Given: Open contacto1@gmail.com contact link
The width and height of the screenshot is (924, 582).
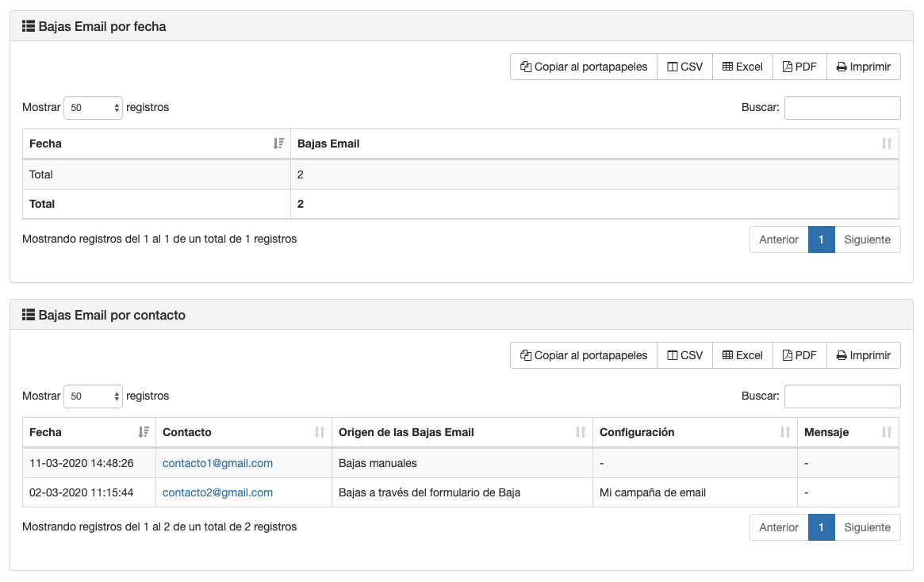Looking at the screenshot, I should [x=217, y=463].
